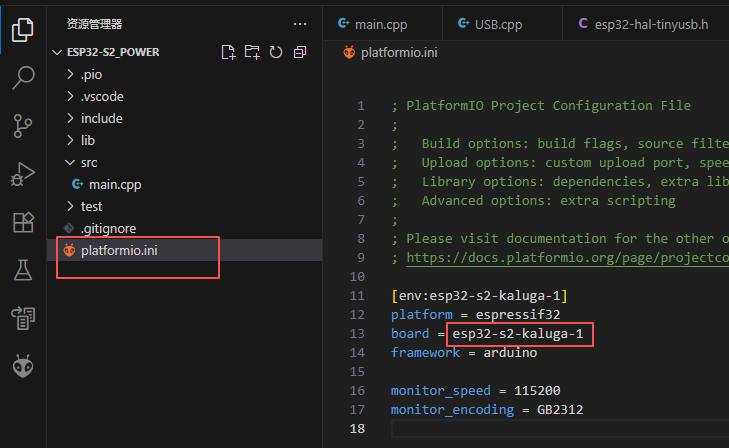Image resolution: width=729 pixels, height=448 pixels.
Task: Collapse all folders in explorer
Action: point(300,52)
